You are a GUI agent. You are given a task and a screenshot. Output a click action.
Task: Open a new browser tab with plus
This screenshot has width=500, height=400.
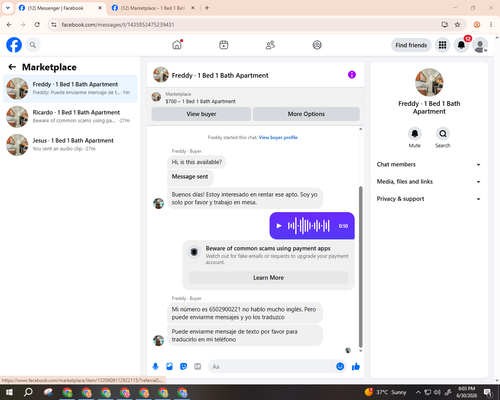(x=207, y=8)
